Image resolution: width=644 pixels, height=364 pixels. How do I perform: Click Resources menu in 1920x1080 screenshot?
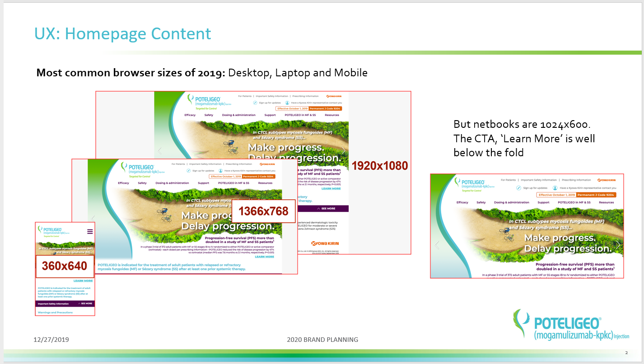click(x=332, y=115)
